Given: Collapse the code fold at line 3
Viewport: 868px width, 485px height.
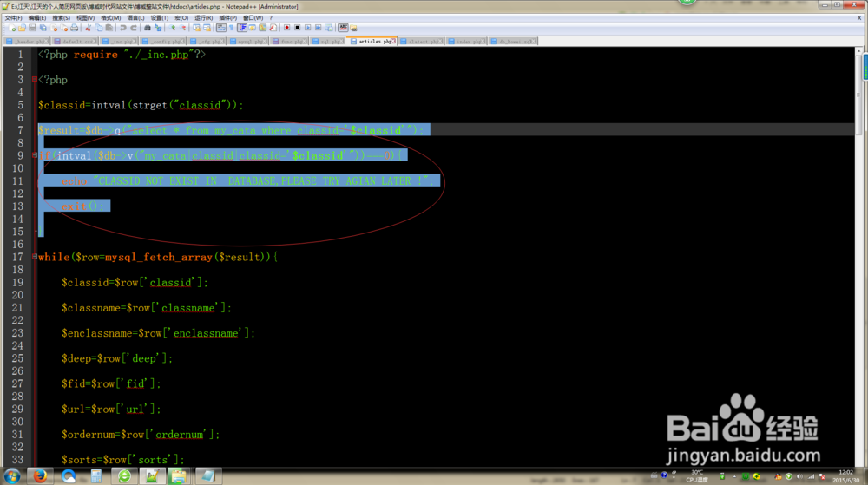Looking at the screenshot, I should coord(35,80).
